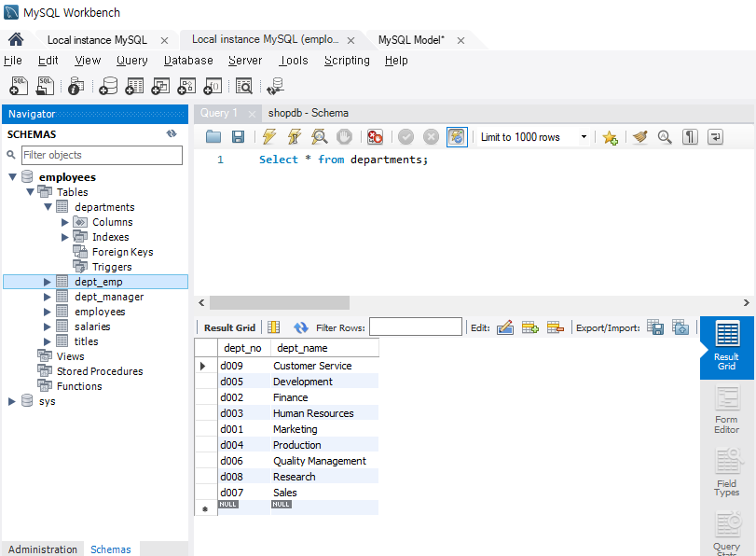
Task: Open inspector for selected object icon
Action: tap(76, 86)
